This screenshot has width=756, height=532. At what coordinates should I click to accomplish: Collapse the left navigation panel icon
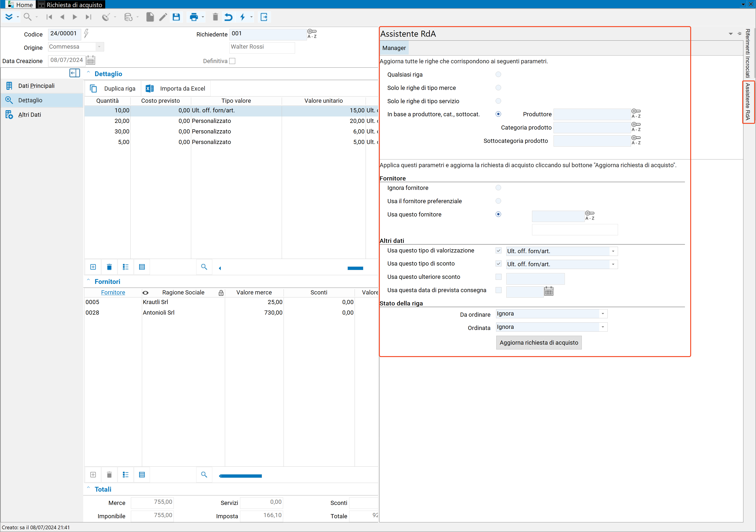[x=75, y=73]
